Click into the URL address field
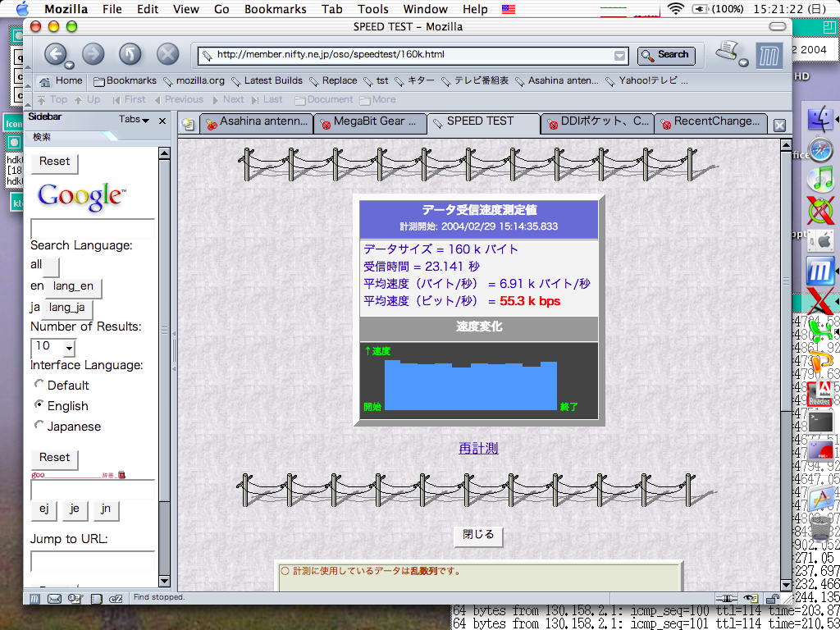 point(412,55)
